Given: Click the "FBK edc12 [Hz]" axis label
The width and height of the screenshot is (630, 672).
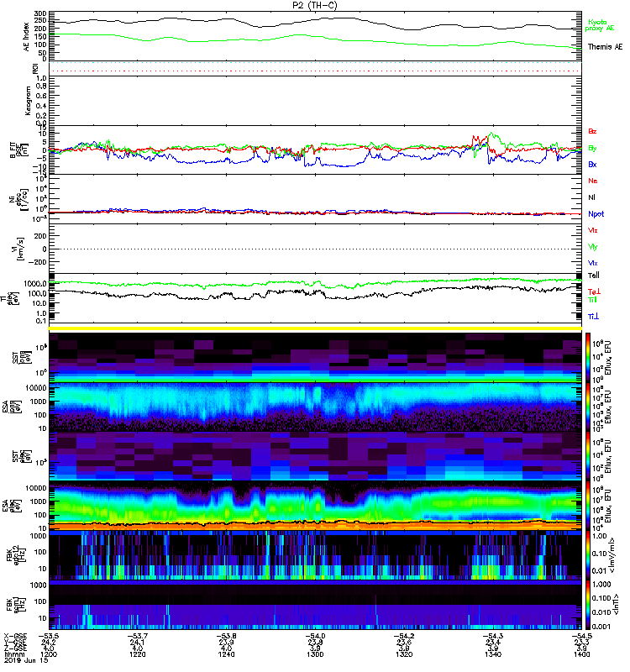Looking at the screenshot, I should tap(18, 555).
